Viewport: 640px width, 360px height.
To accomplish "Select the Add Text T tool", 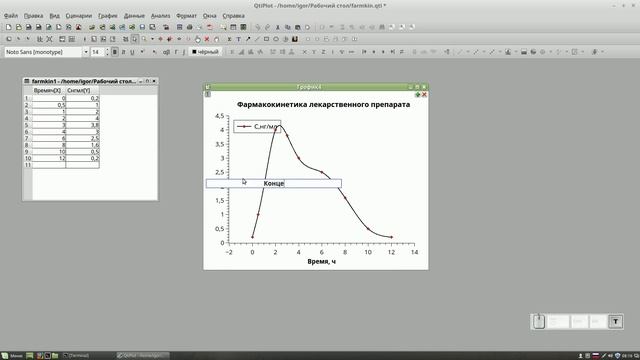I will [238, 39].
